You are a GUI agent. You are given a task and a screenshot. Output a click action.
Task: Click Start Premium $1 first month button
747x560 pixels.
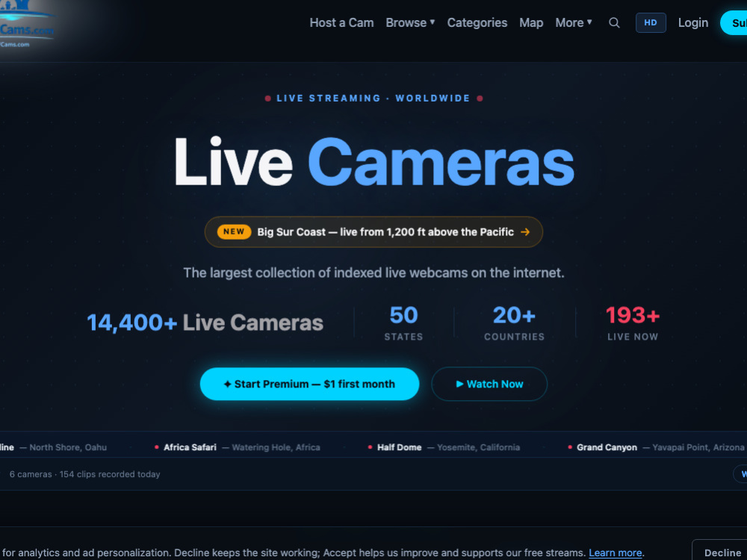tap(310, 384)
